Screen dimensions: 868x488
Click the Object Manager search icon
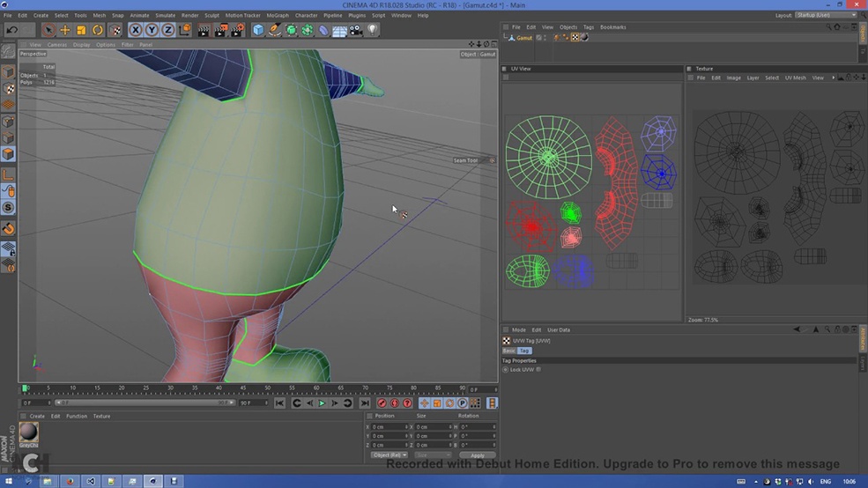[828, 27]
